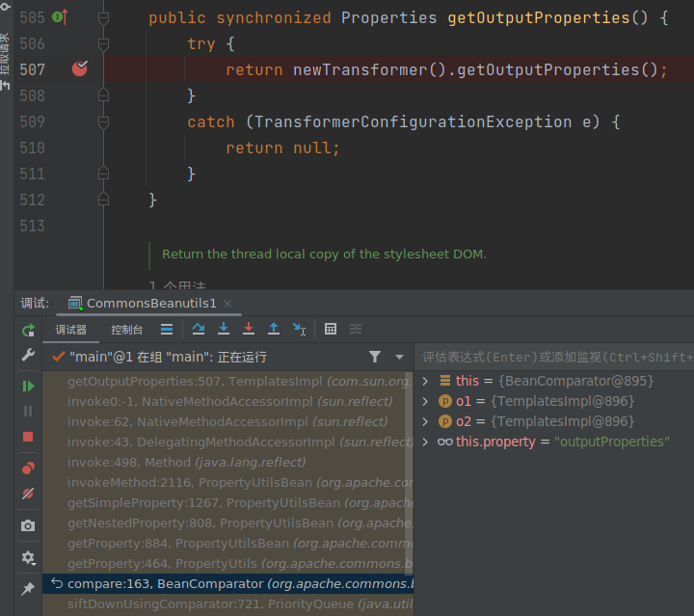Stop debugging with the red square
Screen dimensions: 694x616
point(28,437)
